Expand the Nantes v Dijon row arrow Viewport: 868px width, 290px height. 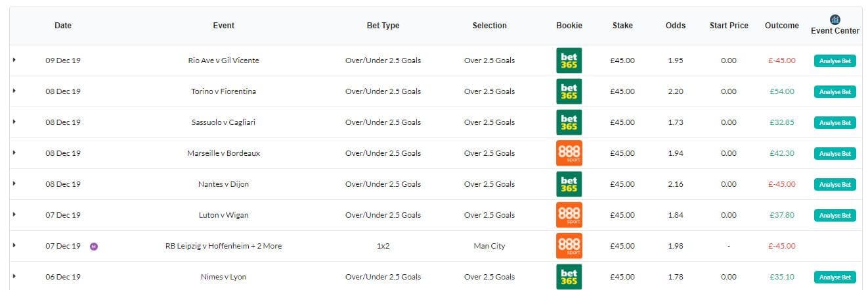point(14,183)
